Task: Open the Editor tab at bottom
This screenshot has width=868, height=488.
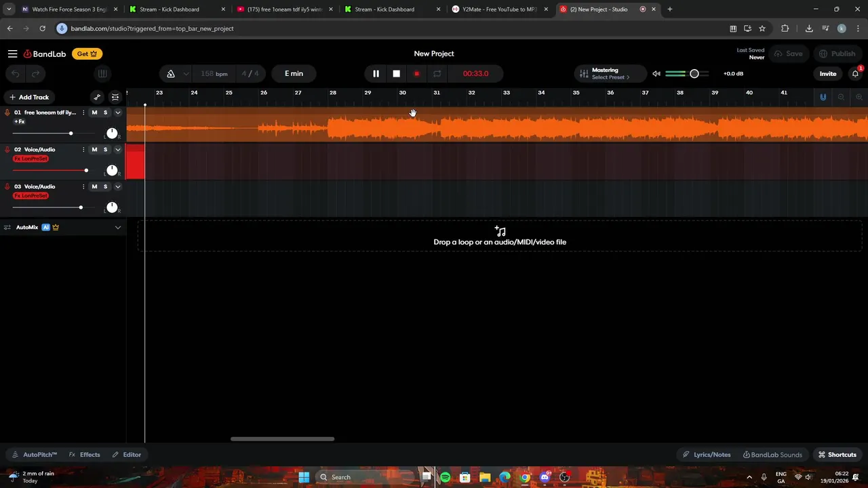Action: 126,455
